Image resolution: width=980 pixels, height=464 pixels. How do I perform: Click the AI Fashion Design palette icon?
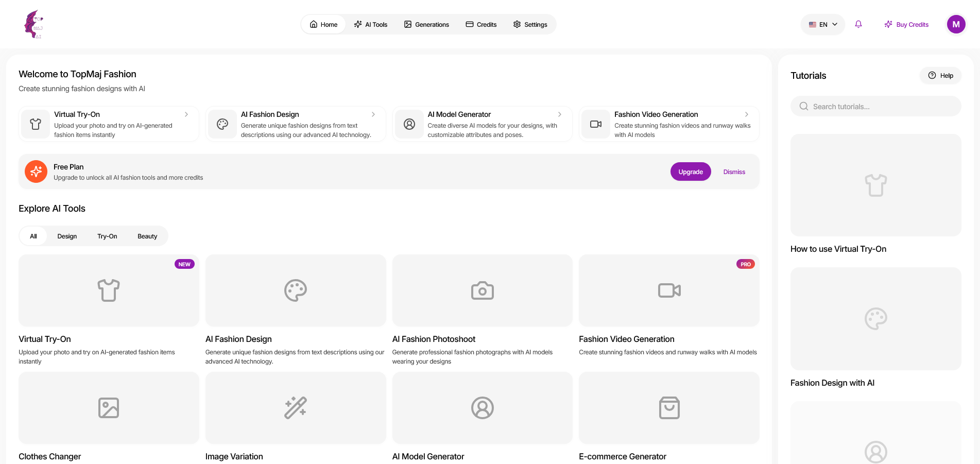[295, 290]
